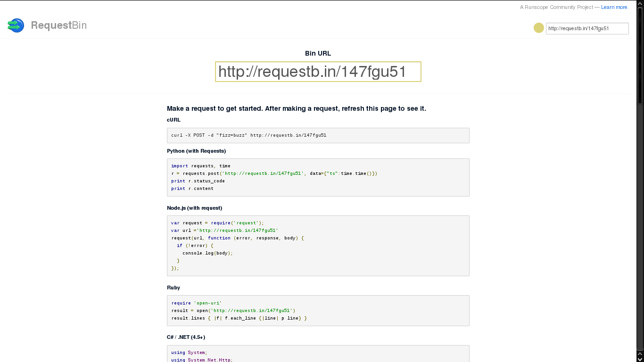Viewport: 644px width, 362px height.
Task: Click the Bin URL heading label
Action: tap(318, 53)
